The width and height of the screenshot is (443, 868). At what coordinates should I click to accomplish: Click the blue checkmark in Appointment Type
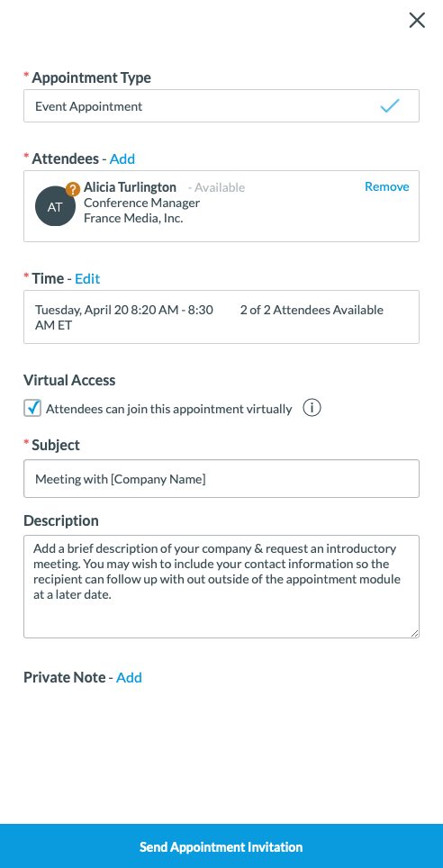[390, 105]
